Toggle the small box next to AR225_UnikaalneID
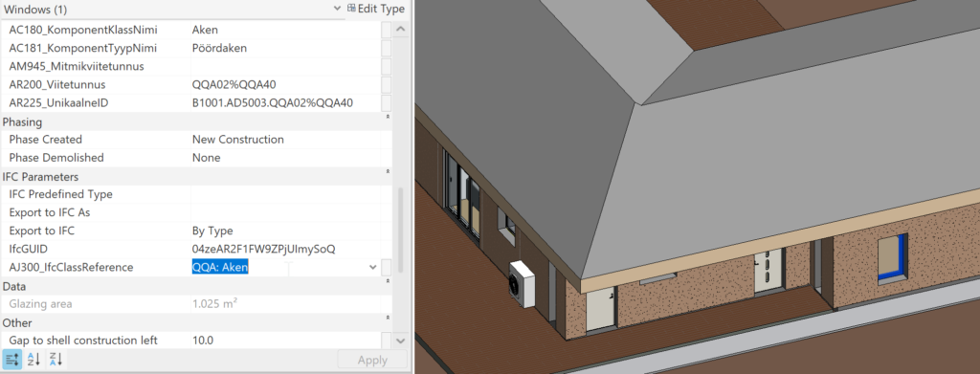 (x=387, y=103)
